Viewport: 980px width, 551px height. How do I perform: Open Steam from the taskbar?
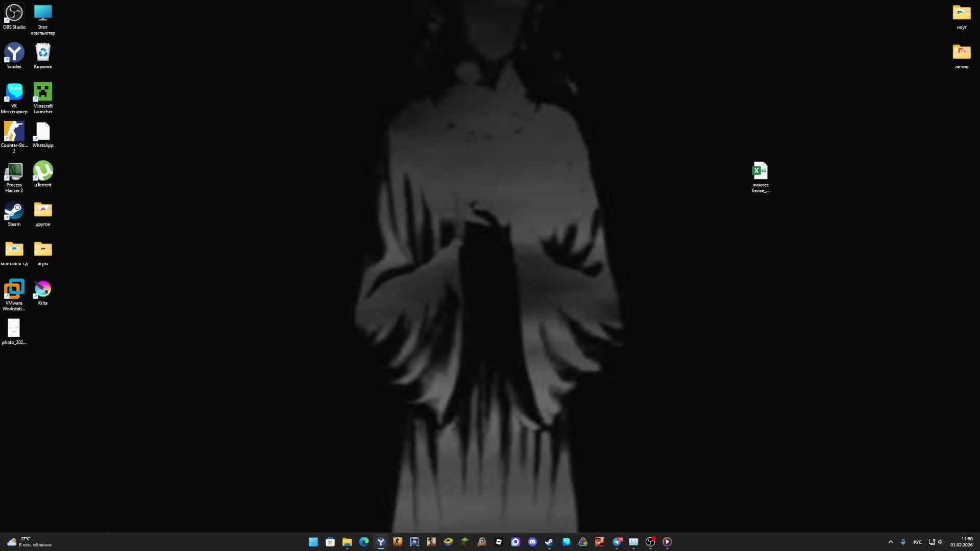549,542
